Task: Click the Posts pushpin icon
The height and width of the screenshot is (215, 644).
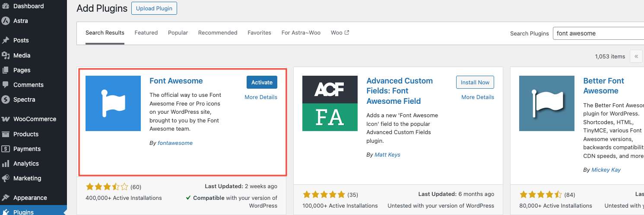Action: (x=6, y=40)
